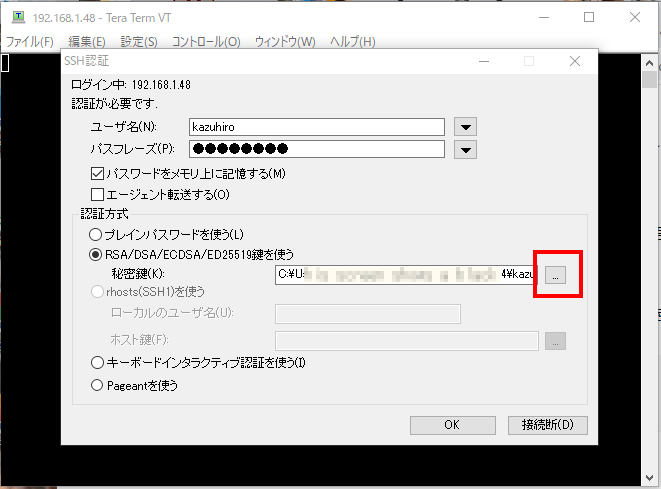
Task: Open the コントロール(O) menu
Action: (206, 42)
